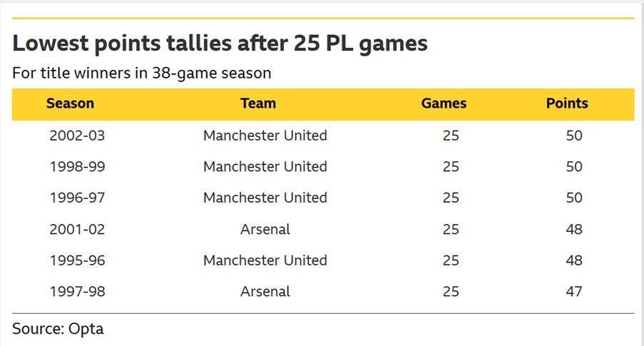This screenshot has width=644, height=346.
Task: Click the 1995-96 season cell
Action: coord(77,260)
